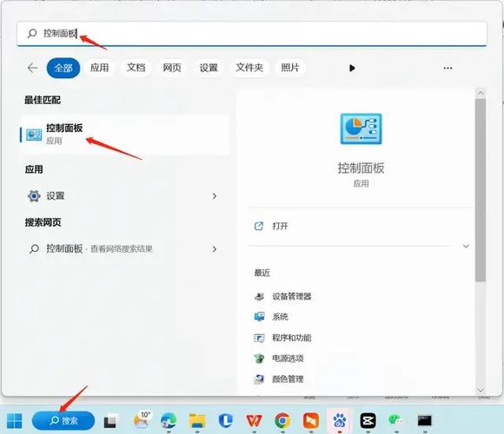The width and height of the screenshot is (504, 434).
Task: Open 颜色管理 from the recent list
Action: point(288,379)
